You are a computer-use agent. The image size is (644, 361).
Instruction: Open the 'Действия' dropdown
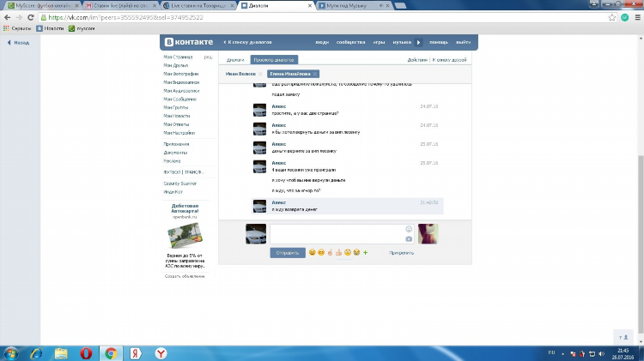(416, 60)
